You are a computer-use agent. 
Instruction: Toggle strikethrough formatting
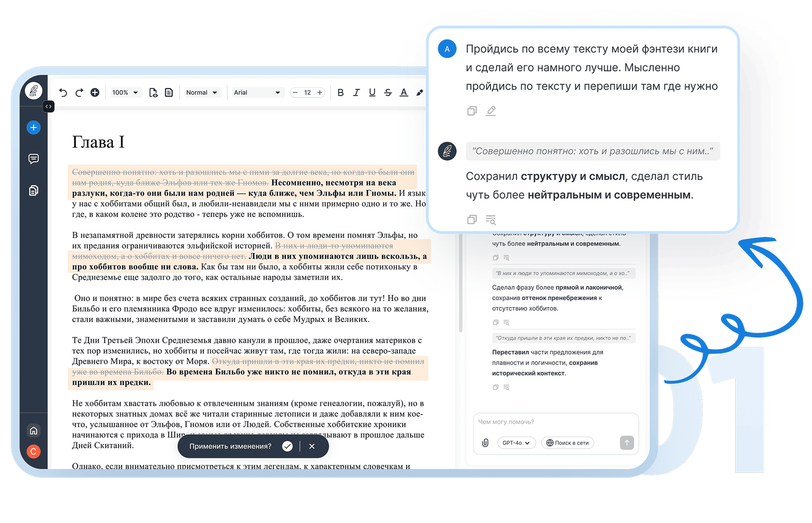(388, 92)
